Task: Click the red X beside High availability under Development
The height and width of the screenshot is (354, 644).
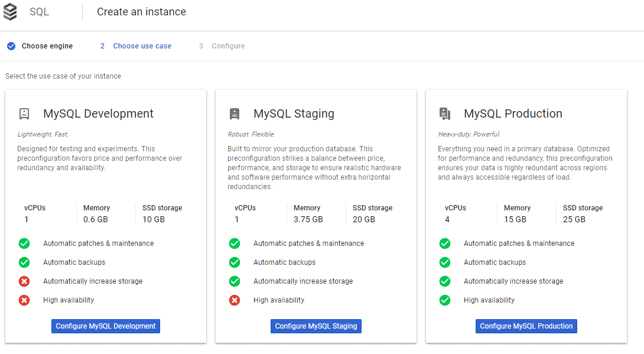Action: (24, 300)
